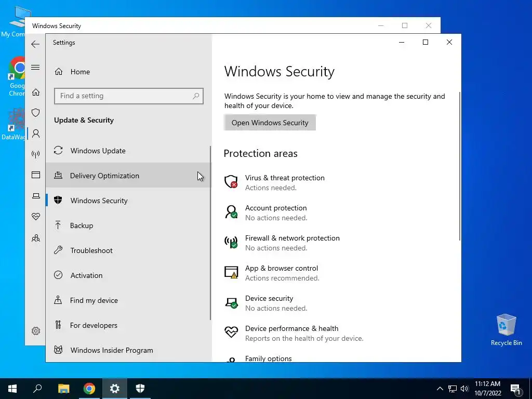Open taskbar search
Viewport: 532px width, 399px height.
click(x=37, y=389)
